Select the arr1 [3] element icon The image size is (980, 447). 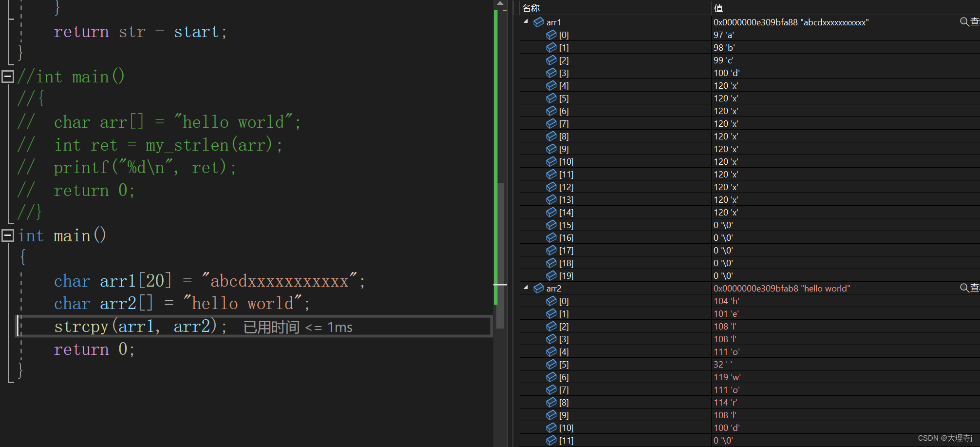(x=551, y=73)
